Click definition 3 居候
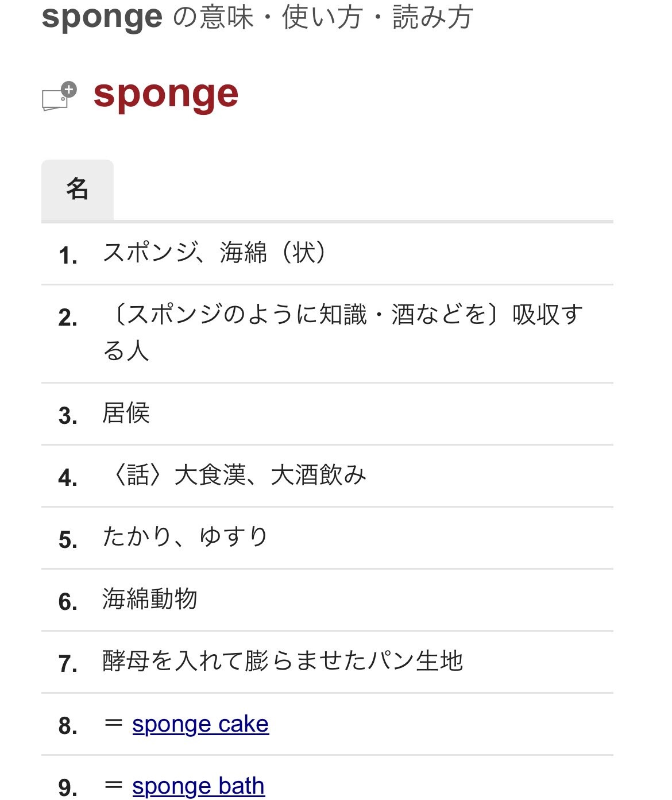 pyautogui.click(x=126, y=413)
